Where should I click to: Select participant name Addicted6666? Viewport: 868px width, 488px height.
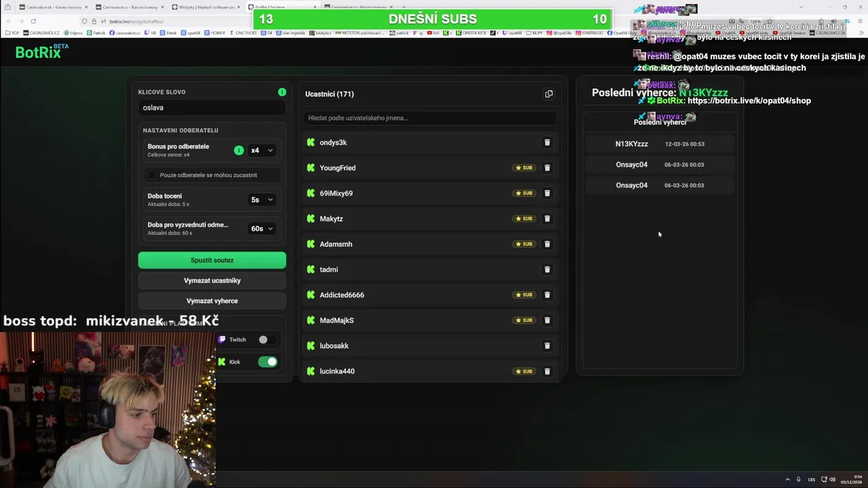click(342, 295)
